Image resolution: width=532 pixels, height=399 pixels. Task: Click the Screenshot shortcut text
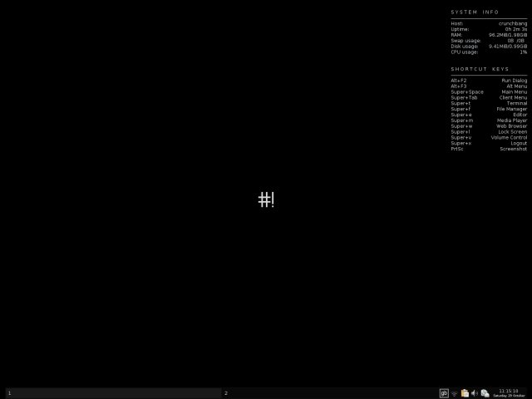pos(514,149)
